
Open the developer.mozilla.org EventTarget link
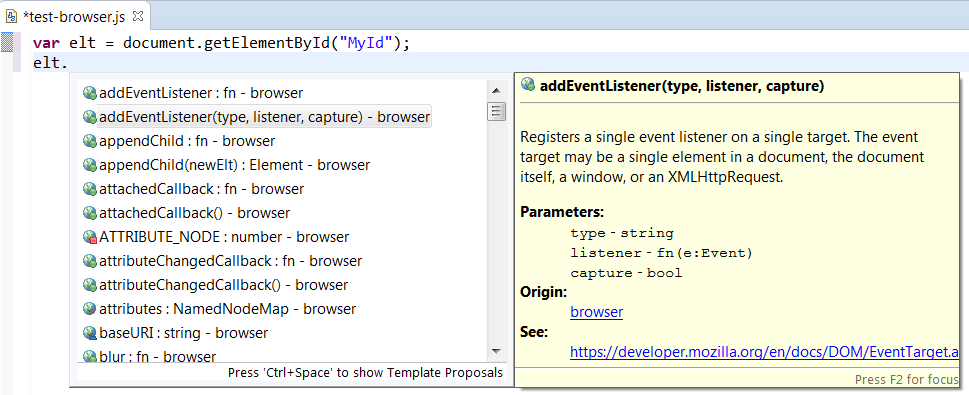tap(764, 352)
